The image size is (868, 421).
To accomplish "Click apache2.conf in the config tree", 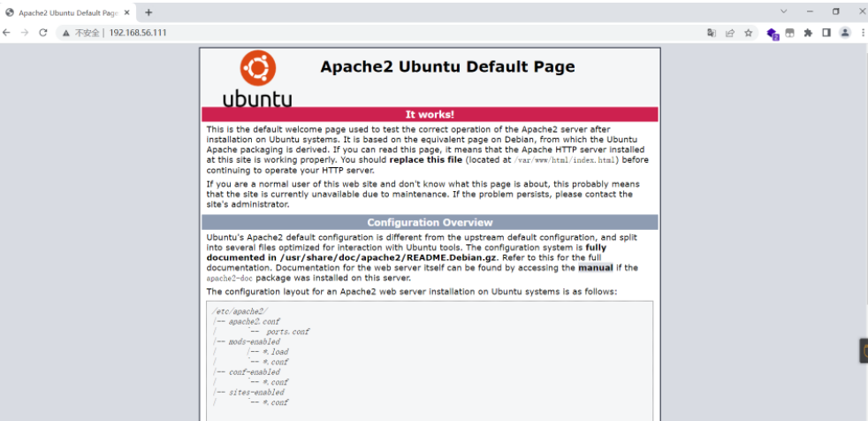I will click(x=254, y=322).
